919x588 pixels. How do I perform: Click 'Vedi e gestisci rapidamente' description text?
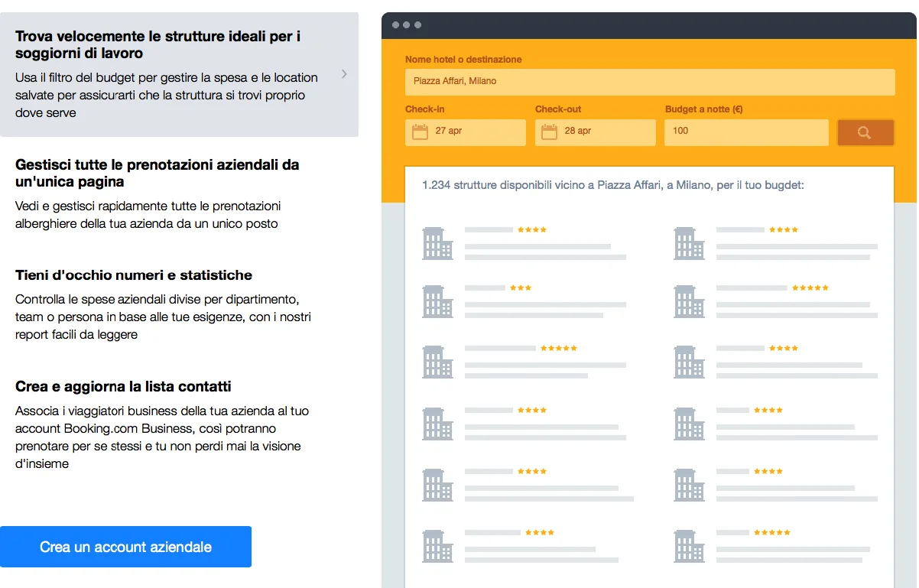pyautogui.click(x=148, y=215)
